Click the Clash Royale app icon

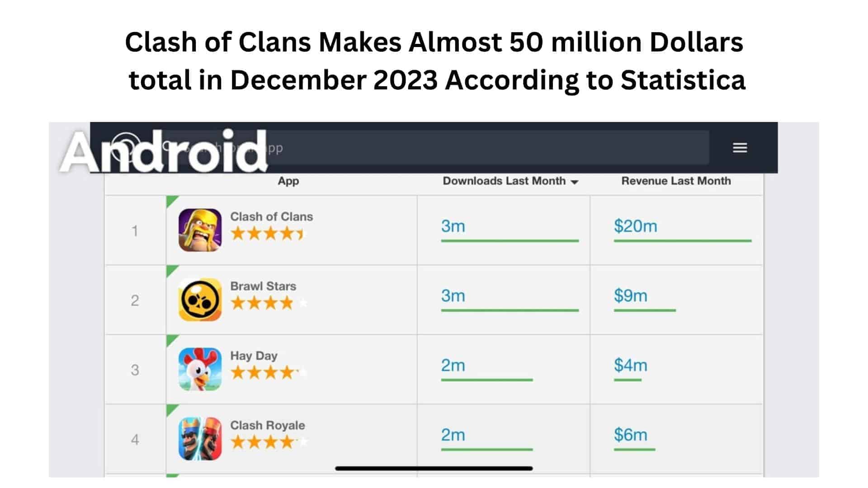coord(199,438)
